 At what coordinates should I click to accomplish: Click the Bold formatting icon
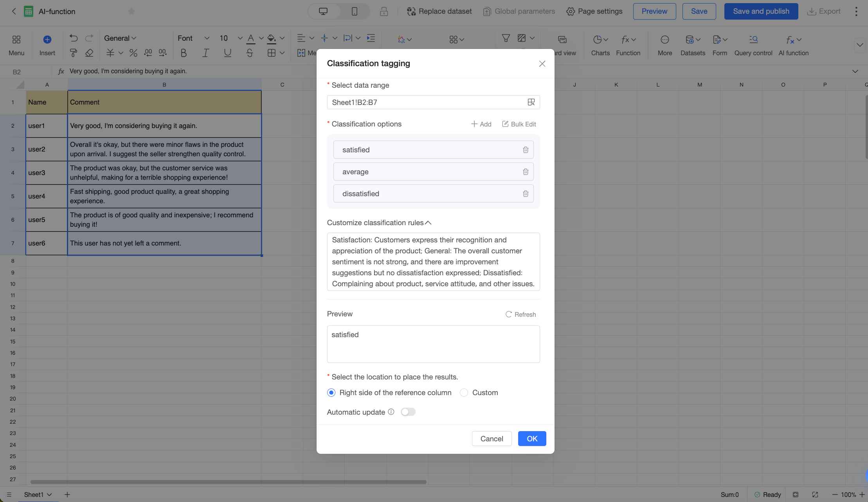[x=184, y=53]
